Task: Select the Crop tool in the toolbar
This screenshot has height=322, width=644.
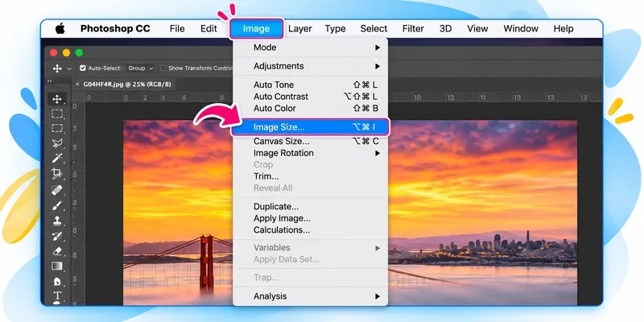Action: pyautogui.click(x=57, y=173)
